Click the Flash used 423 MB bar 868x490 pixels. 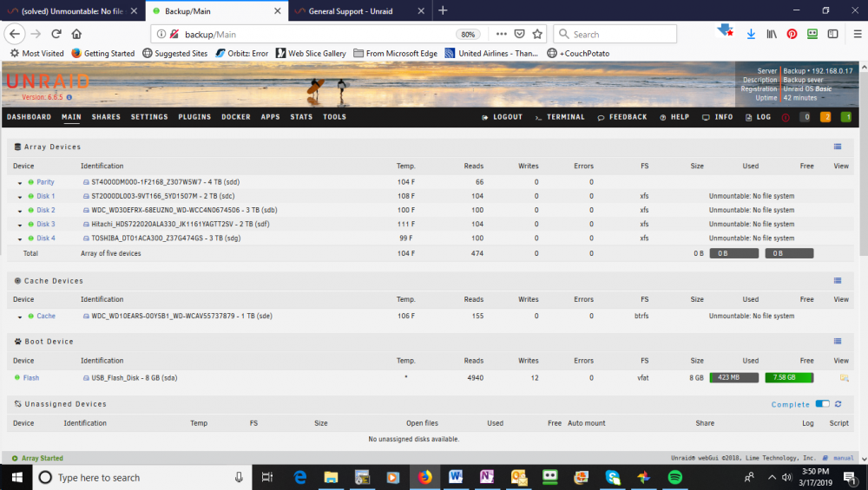click(734, 378)
